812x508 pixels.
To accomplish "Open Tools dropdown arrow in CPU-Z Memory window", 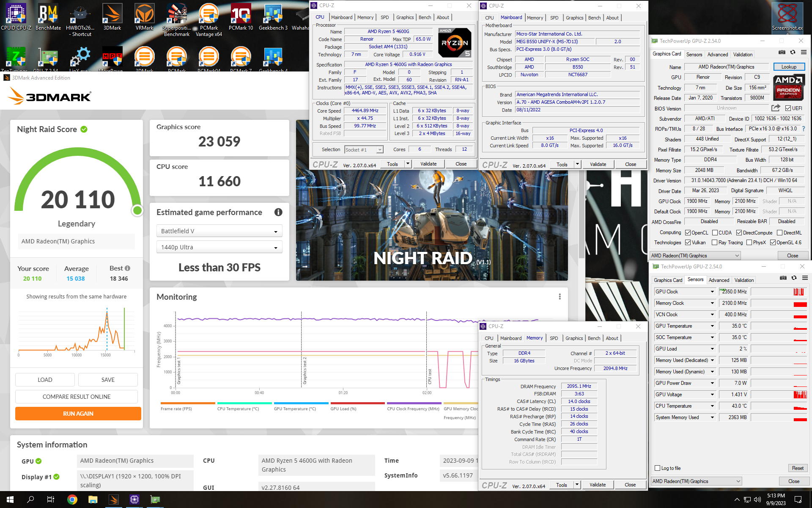I will (577, 485).
